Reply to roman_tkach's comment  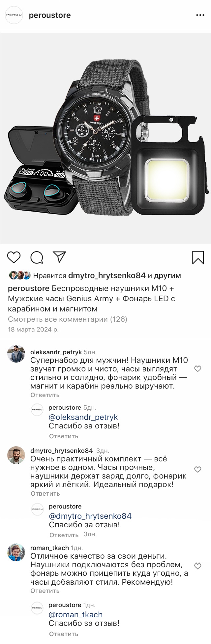tap(45, 591)
